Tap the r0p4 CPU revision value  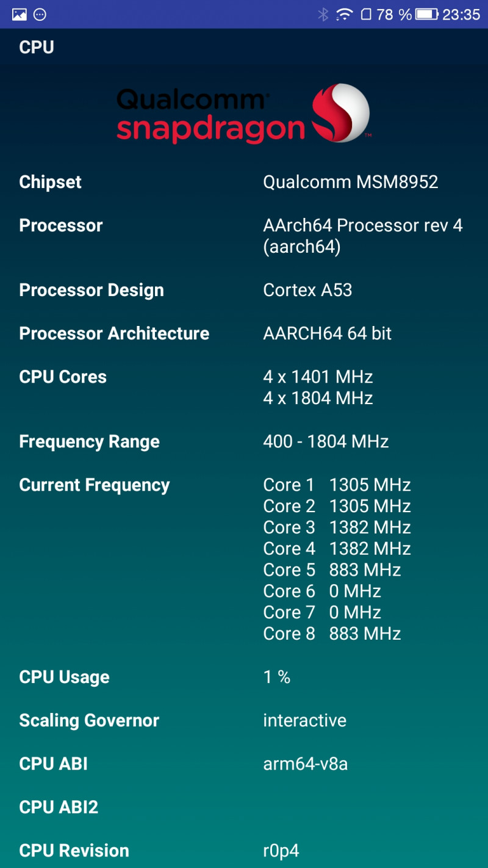point(281,850)
